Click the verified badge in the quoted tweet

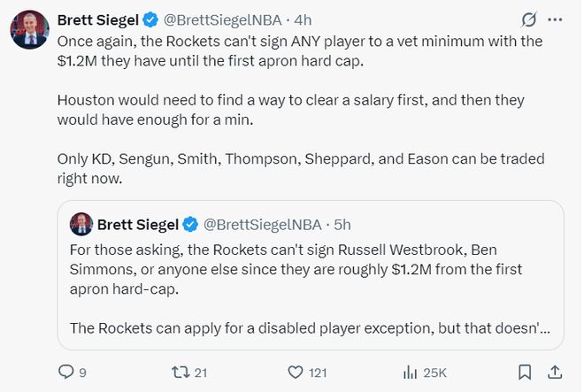pos(190,224)
